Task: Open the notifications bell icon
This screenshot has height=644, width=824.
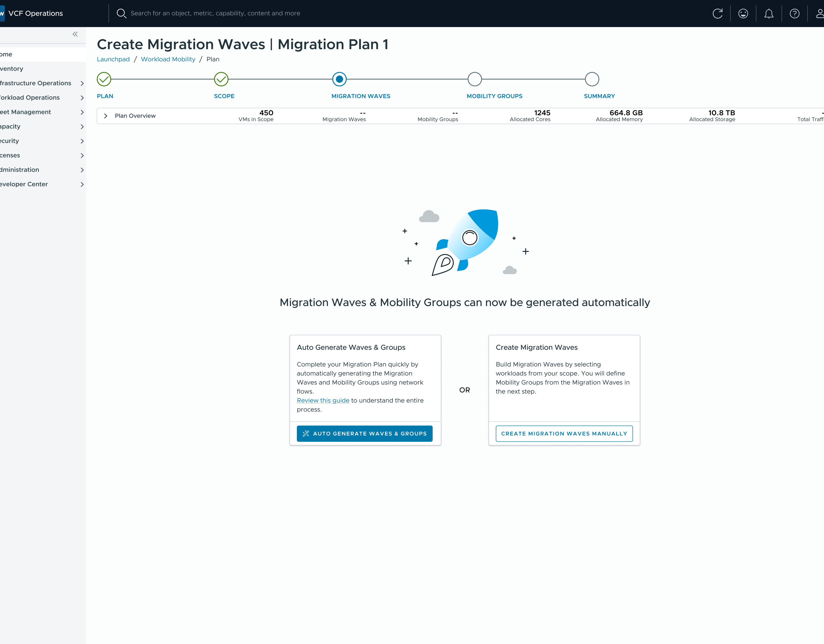Action: point(769,14)
